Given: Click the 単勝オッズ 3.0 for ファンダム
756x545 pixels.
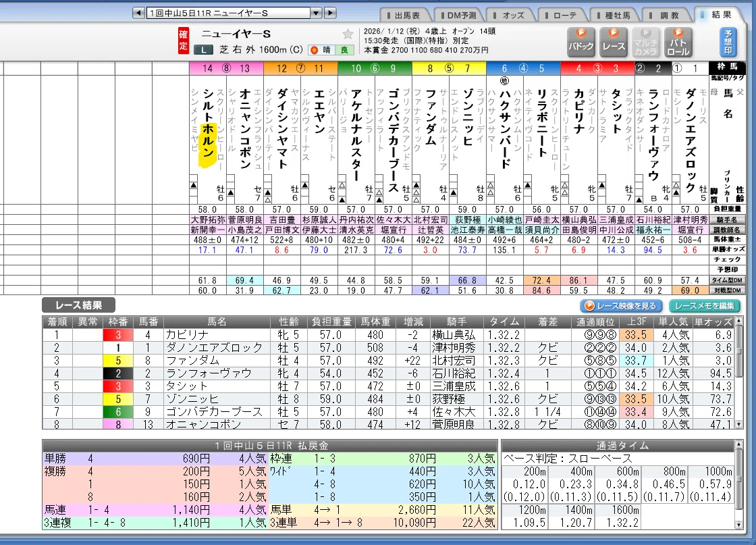Looking at the screenshot, I should click(x=430, y=251).
